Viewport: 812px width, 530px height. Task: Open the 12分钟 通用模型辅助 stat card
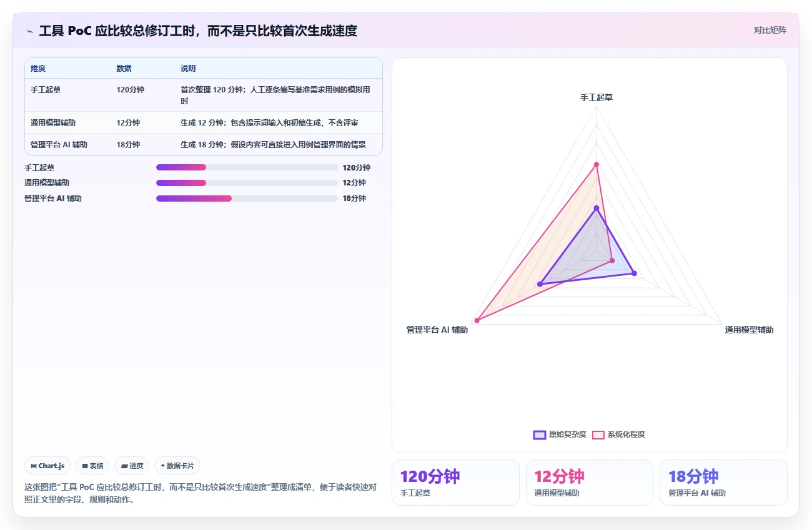590,483
